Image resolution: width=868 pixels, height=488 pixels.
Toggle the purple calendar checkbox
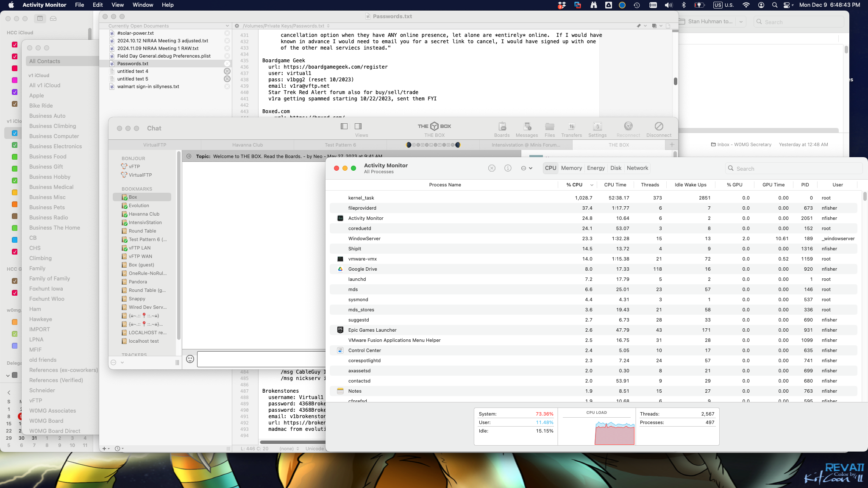point(14,92)
